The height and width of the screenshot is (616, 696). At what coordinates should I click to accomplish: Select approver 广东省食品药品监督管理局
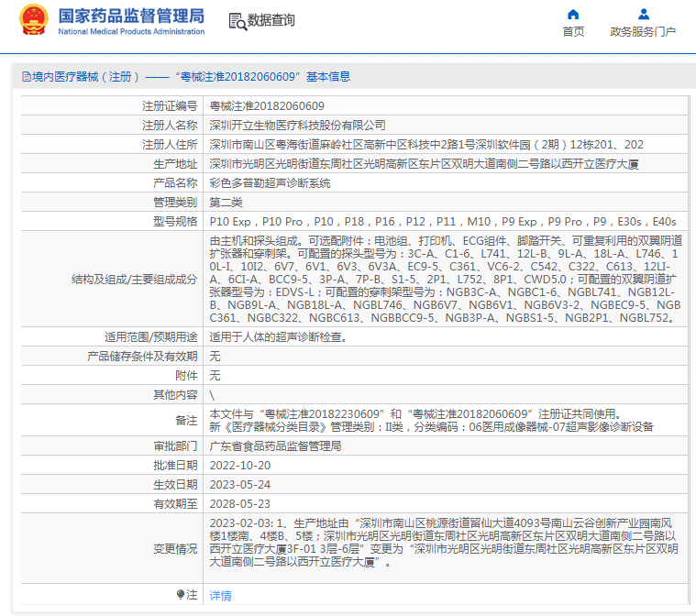pyautogui.click(x=275, y=446)
